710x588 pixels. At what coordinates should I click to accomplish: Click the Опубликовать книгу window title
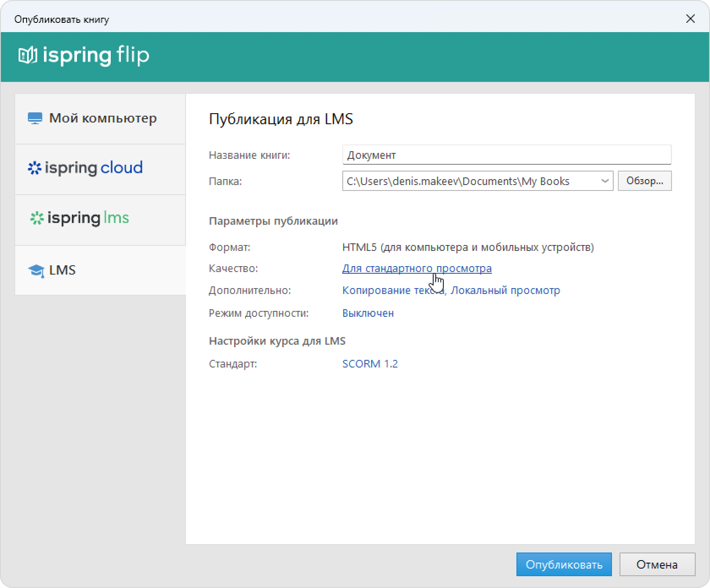coord(62,19)
